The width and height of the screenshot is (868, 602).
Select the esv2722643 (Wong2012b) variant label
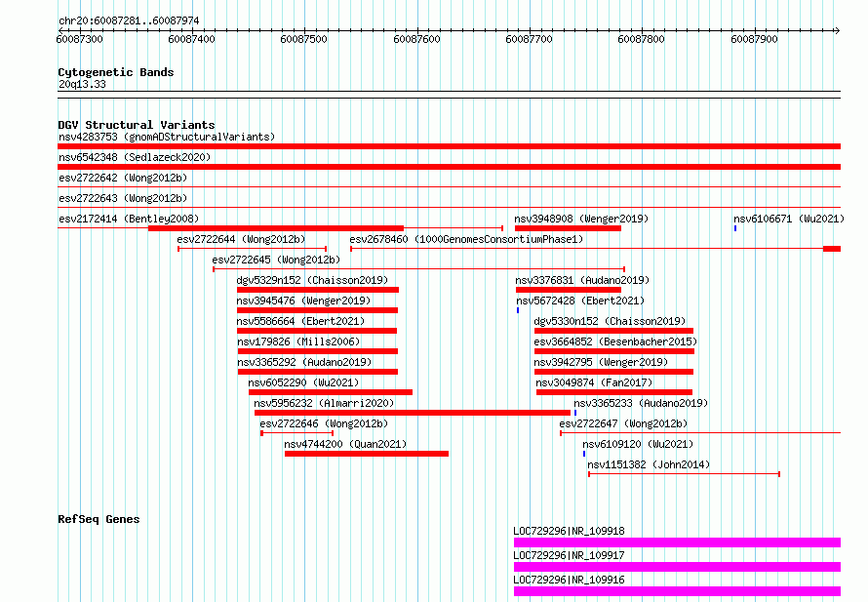[123, 198]
